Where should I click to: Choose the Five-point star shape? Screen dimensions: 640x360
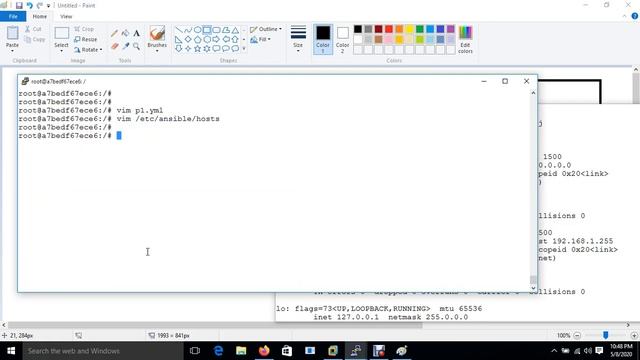point(198,49)
